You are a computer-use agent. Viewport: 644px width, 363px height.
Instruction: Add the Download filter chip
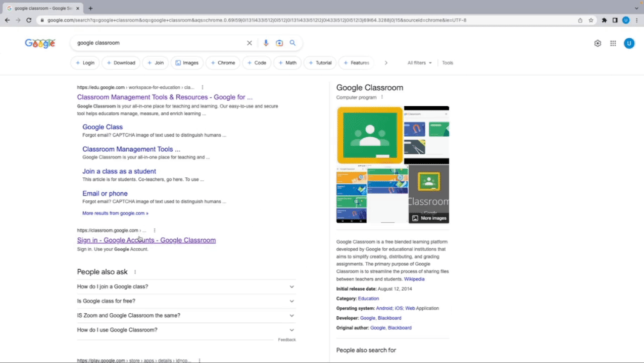coord(121,63)
